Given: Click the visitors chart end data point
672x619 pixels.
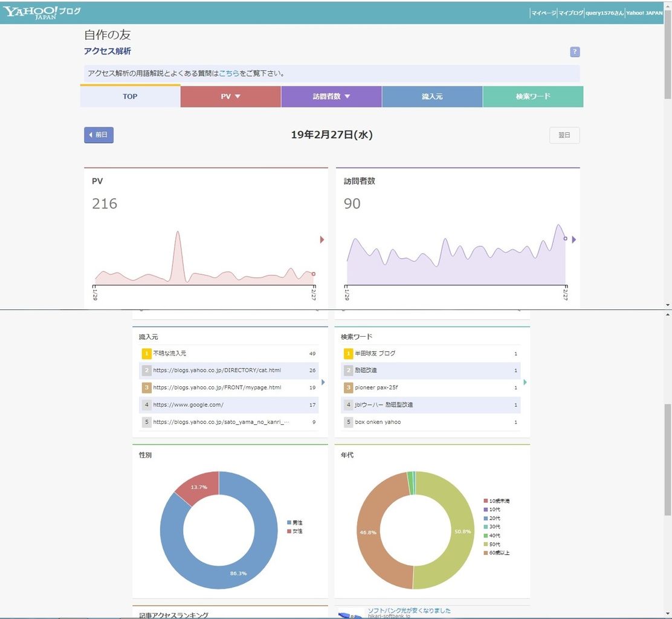Looking at the screenshot, I should pyautogui.click(x=565, y=238).
